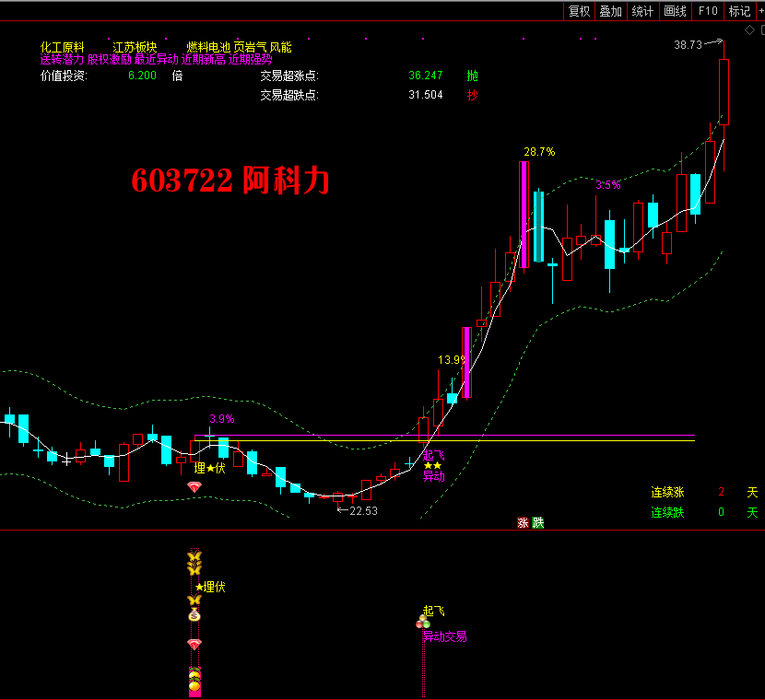Click the 燃料电池 concept label
This screenshot has height=700, width=765.
point(207,47)
